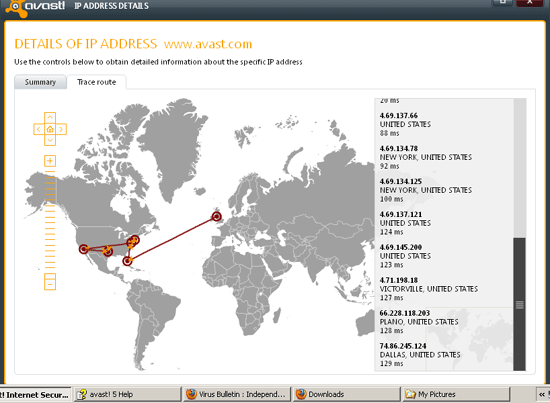Click the route node on the US west coast

83,249
